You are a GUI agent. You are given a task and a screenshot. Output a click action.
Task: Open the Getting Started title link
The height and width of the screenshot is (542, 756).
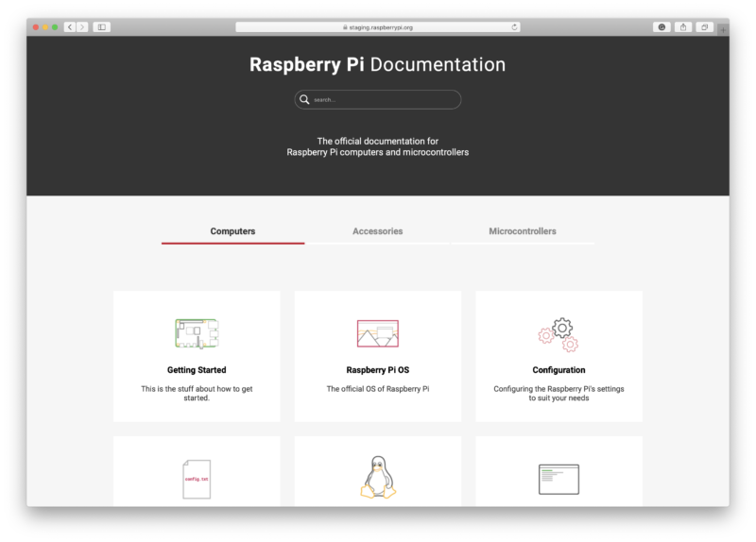197,370
